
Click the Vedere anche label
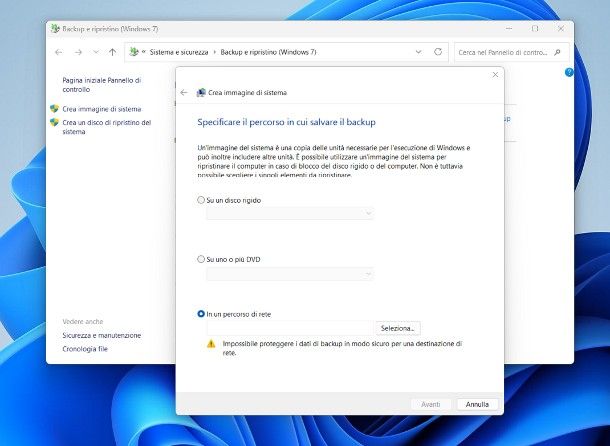(82, 322)
